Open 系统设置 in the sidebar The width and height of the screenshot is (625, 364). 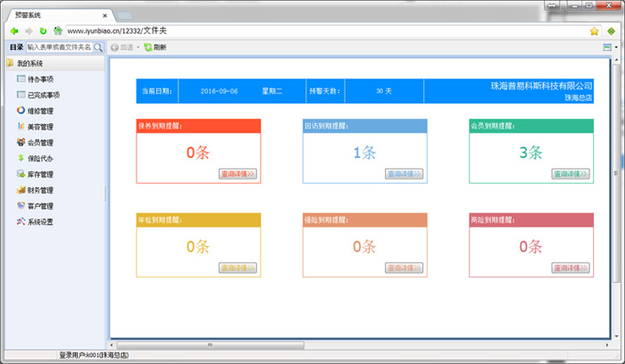(35, 222)
